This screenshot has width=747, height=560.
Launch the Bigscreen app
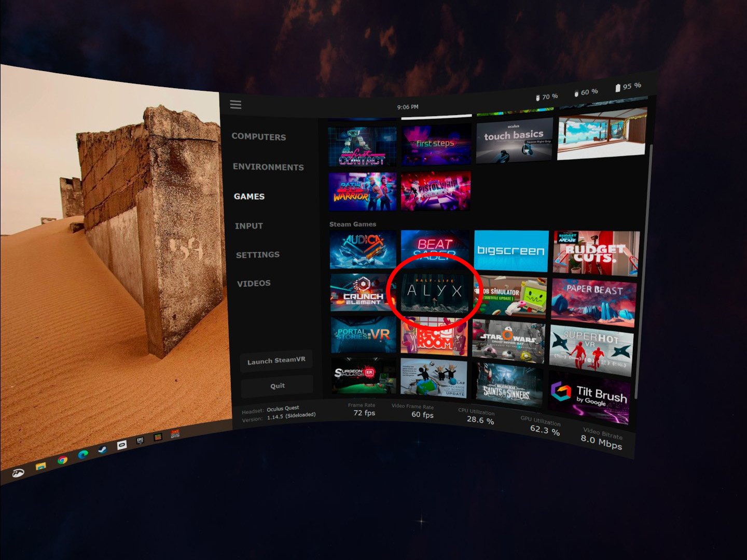tap(511, 251)
